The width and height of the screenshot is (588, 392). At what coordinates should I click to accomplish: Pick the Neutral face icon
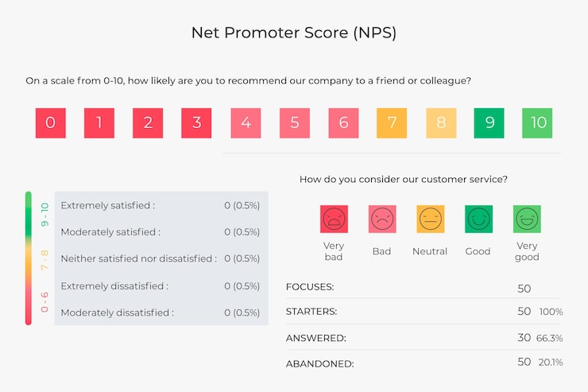point(430,219)
